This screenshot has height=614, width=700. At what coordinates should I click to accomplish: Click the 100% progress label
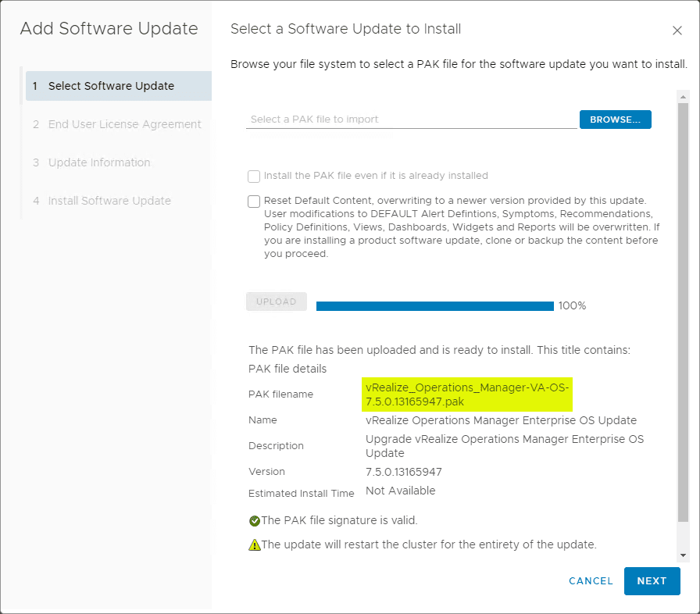572,306
